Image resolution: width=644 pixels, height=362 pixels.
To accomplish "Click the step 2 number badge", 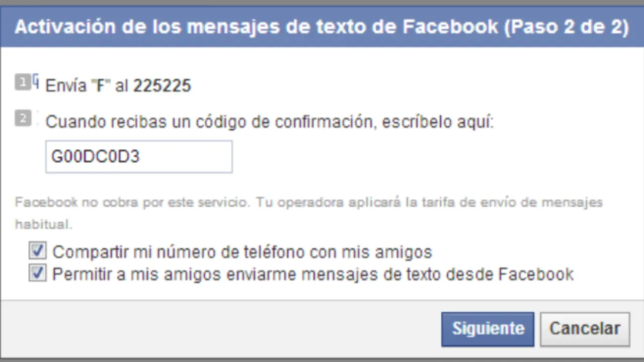I will [23, 119].
